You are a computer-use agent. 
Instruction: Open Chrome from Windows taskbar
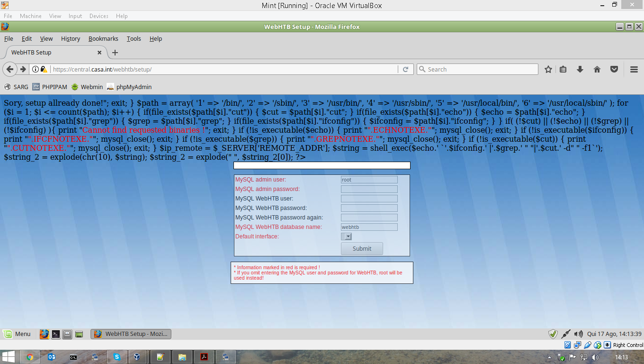30,357
